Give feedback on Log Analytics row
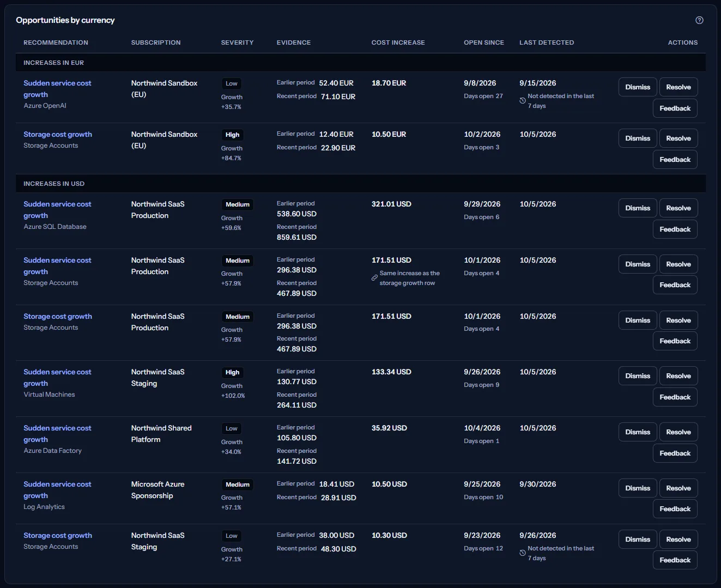 pyautogui.click(x=675, y=509)
